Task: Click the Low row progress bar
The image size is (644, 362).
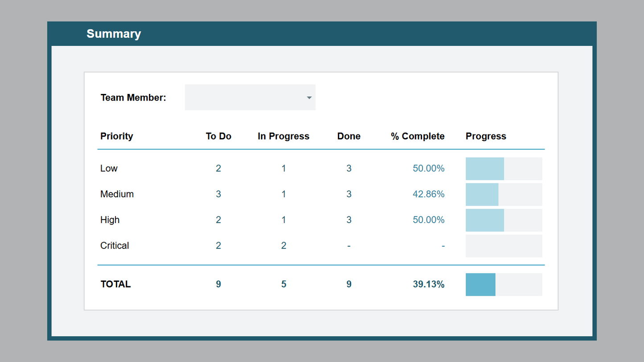Action: 504,169
